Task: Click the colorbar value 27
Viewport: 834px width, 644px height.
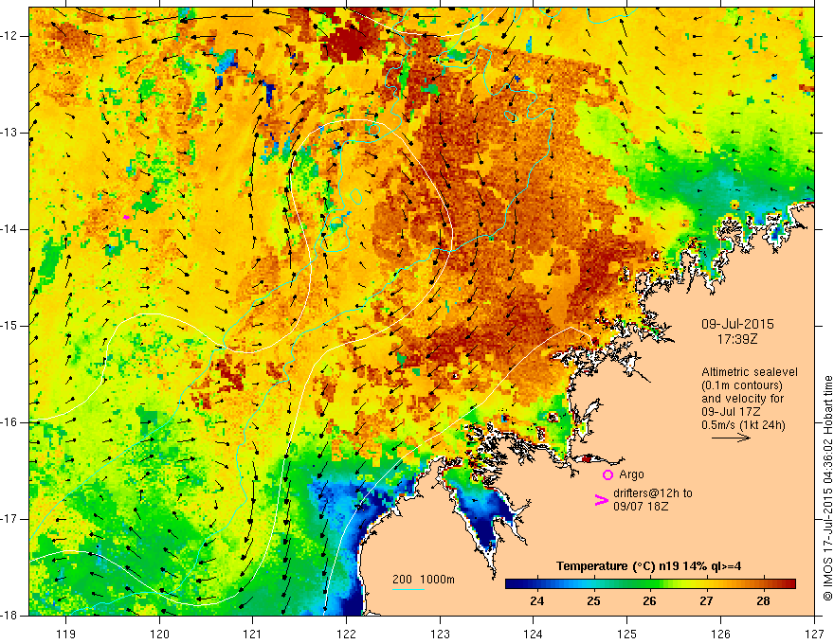Action: click(x=706, y=601)
